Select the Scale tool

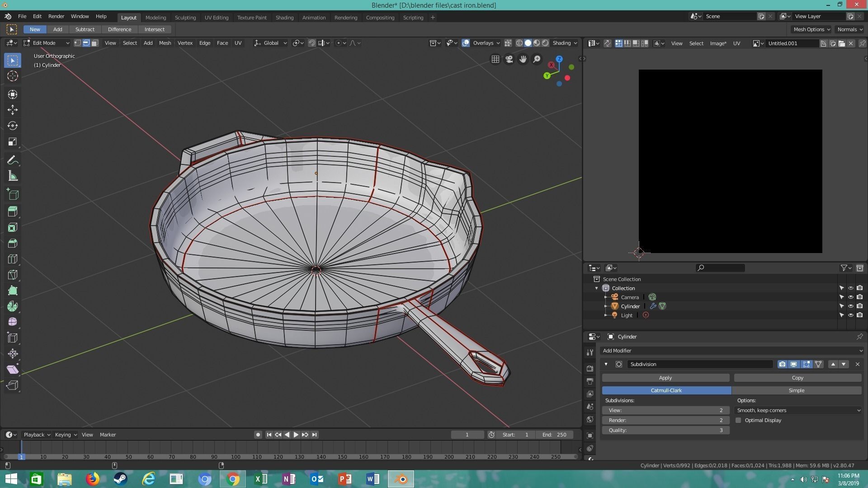pos(13,141)
